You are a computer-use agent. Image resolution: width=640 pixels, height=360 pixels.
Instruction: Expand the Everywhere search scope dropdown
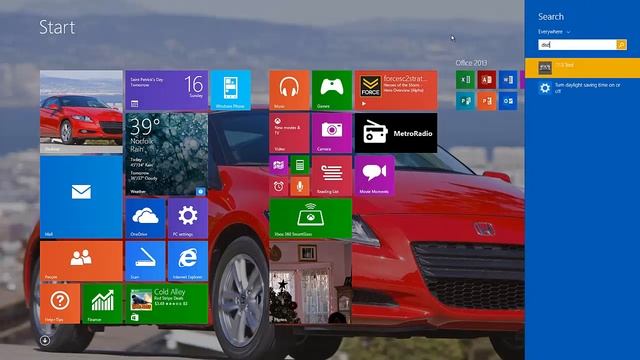coord(554,32)
